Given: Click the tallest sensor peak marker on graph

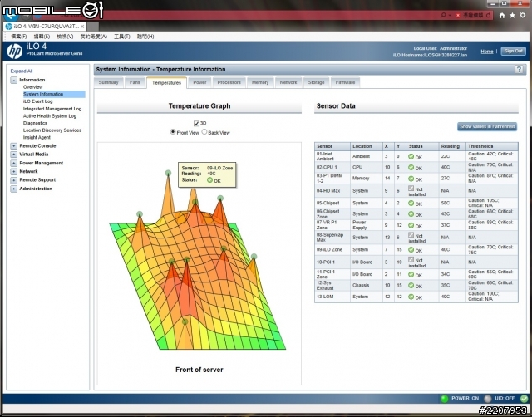Looking at the screenshot, I should point(168,173).
